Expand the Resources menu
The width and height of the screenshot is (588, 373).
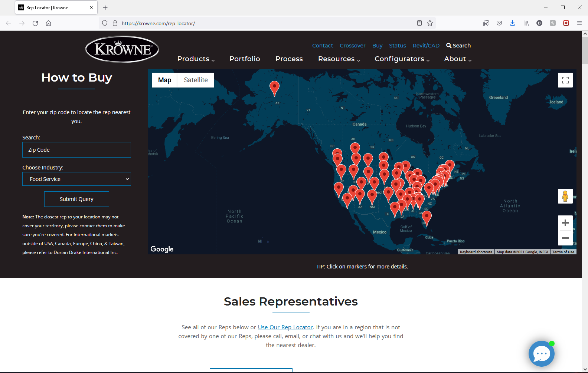[339, 59]
